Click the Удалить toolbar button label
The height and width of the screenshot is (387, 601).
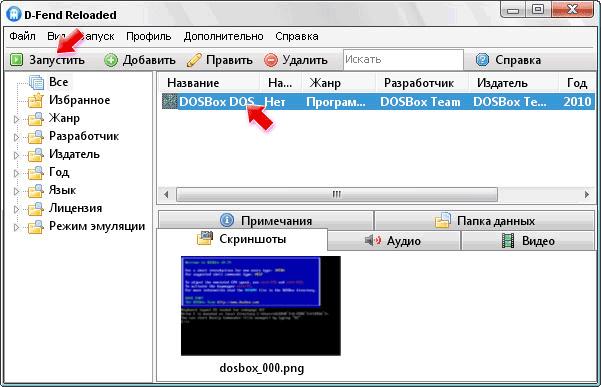(x=305, y=60)
